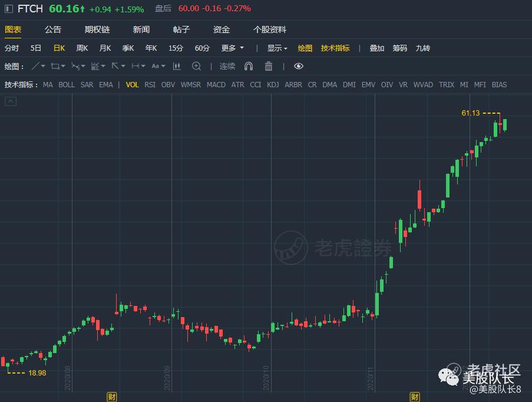The height and width of the screenshot is (402, 532).
Task: Open the 新闻 news tab
Action: (141, 29)
